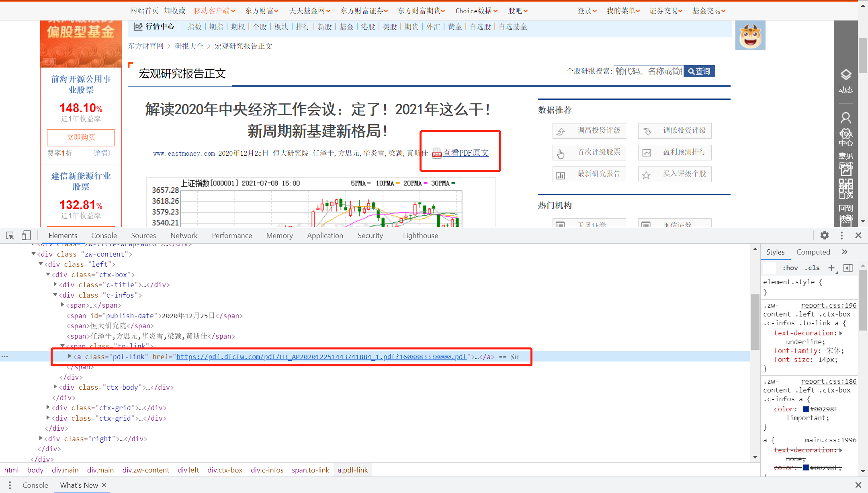The height and width of the screenshot is (493, 868).
Task: Click the 动态 layers icon in sidebar
Action: pyautogui.click(x=846, y=75)
